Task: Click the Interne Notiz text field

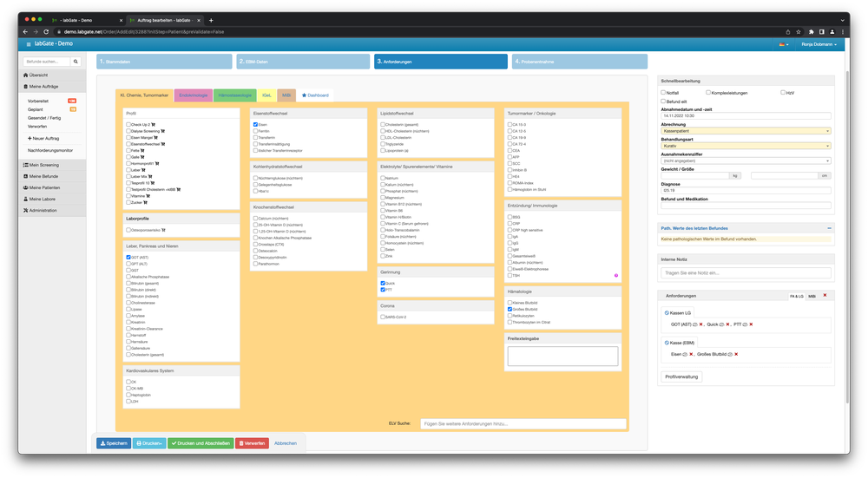Action: pos(746,272)
